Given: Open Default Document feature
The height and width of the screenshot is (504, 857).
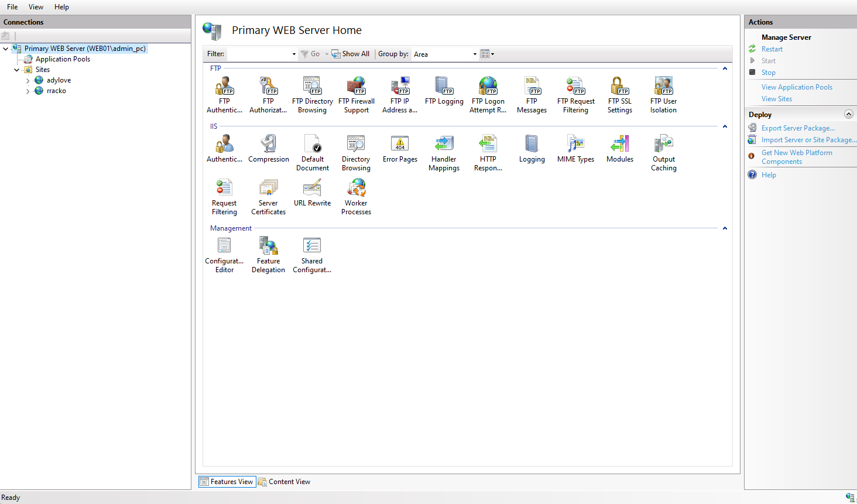Looking at the screenshot, I should (x=312, y=153).
